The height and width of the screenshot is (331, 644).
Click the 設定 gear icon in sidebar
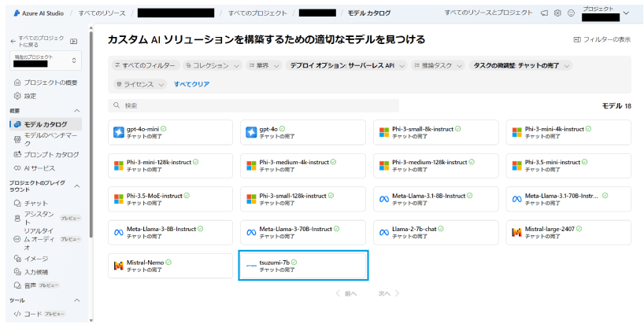[17, 96]
